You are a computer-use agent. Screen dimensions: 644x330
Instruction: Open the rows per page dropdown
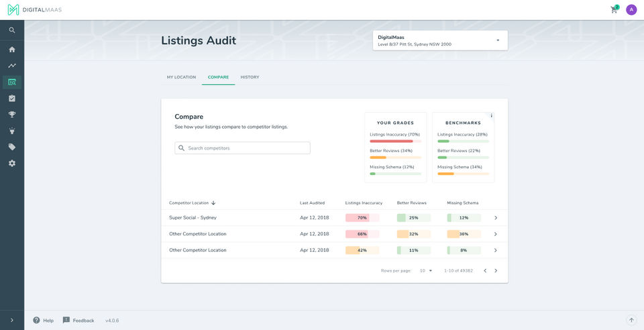[x=426, y=271]
